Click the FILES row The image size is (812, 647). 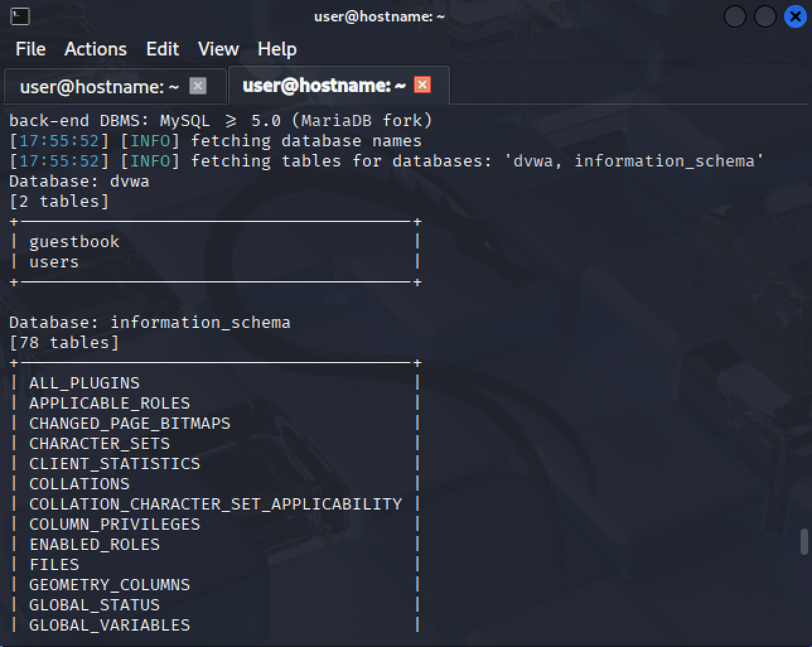(214, 564)
